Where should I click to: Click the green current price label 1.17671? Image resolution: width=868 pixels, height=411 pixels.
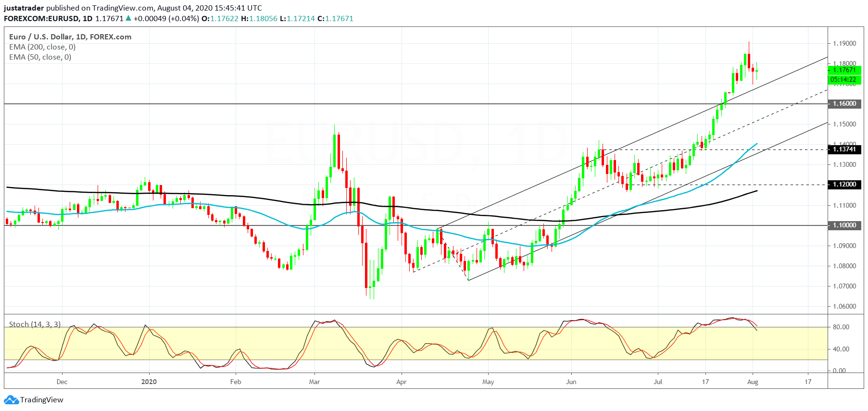pyautogui.click(x=844, y=70)
